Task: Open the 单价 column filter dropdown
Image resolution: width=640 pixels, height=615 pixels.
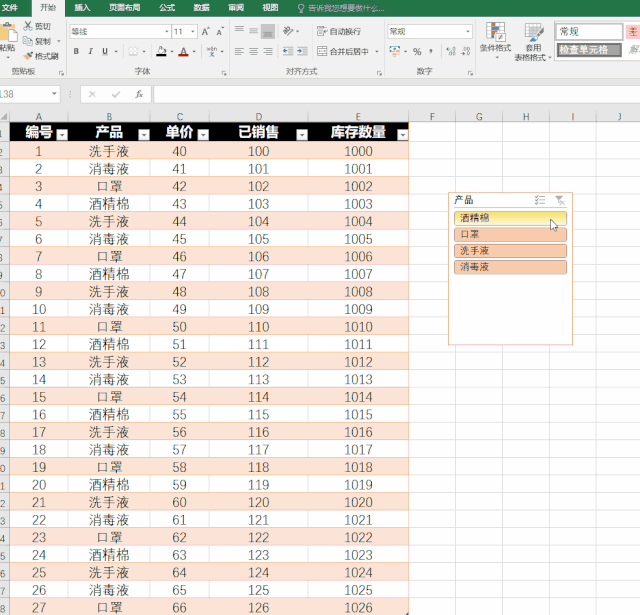Action: pos(203,135)
